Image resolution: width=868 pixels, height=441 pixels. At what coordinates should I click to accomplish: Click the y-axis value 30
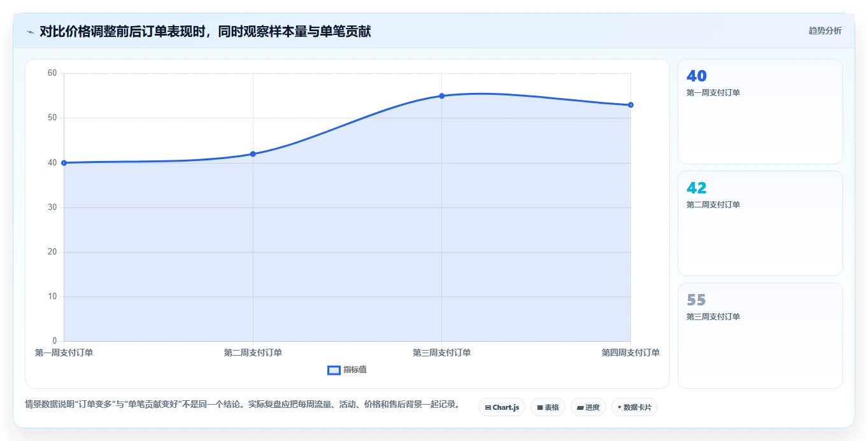pos(52,207)
